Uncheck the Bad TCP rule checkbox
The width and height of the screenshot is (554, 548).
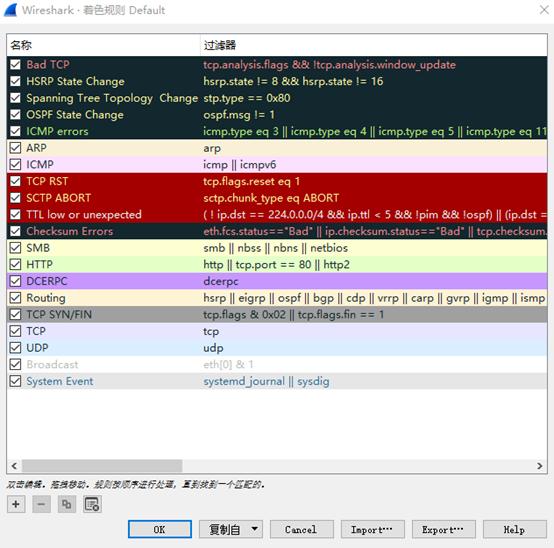(15, 65)
